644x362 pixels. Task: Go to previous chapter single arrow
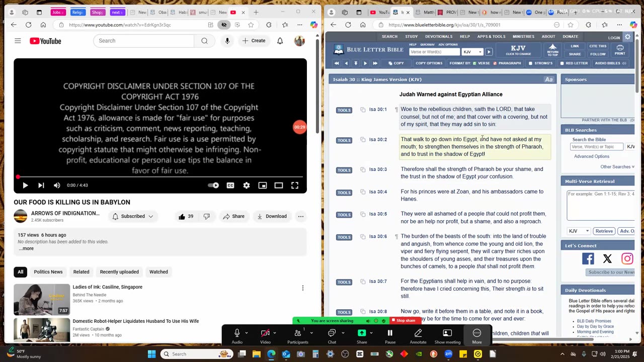click(346, 63)
